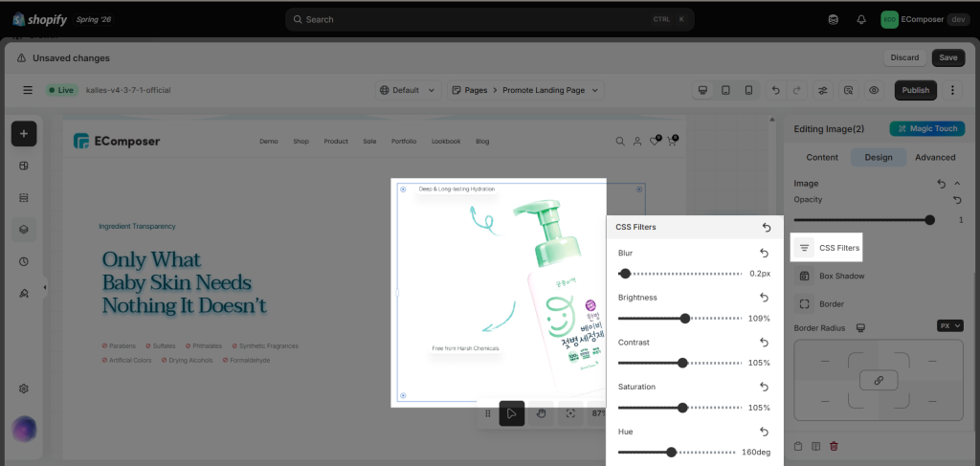Click the Discard button
Viewport: 980px width, 466px height.
(x=904, y=57)
